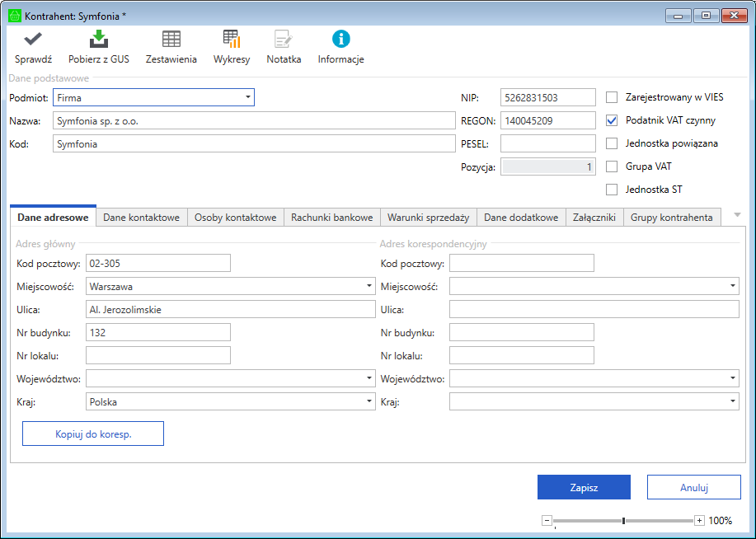
Task: Minimize the Kontrahent window
Action: pyautogui.click(x=679, y=16)
